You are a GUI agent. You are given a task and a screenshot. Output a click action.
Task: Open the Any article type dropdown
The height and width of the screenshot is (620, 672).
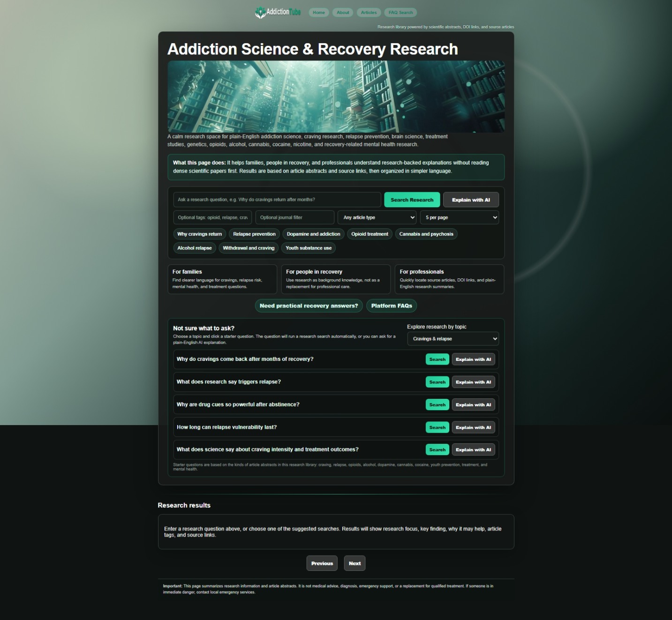point(377,217)
